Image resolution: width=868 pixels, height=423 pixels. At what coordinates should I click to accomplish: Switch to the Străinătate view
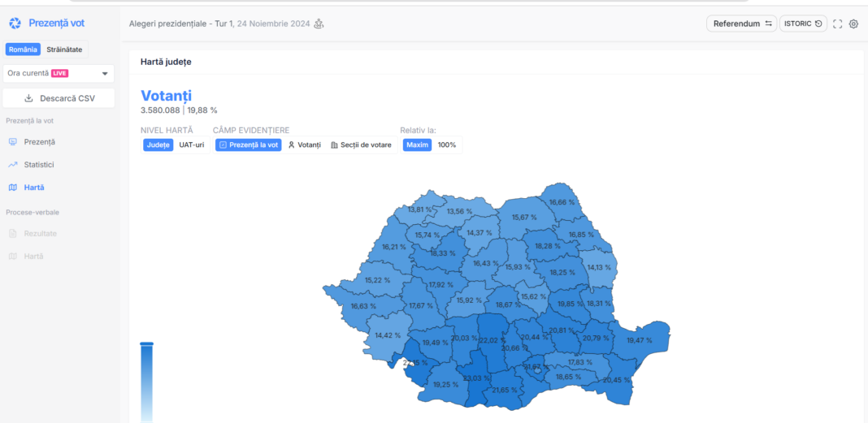[64, 50]
